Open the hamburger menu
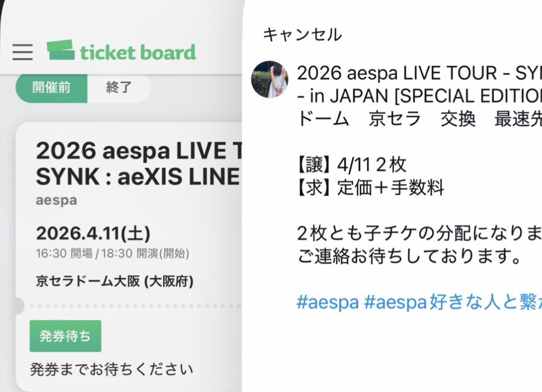542x392 pixels. (23, 52)
